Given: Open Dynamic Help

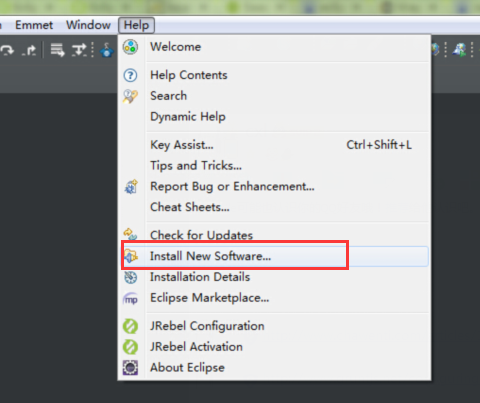Looking at the screenshot, I should [x=274, y=117].
